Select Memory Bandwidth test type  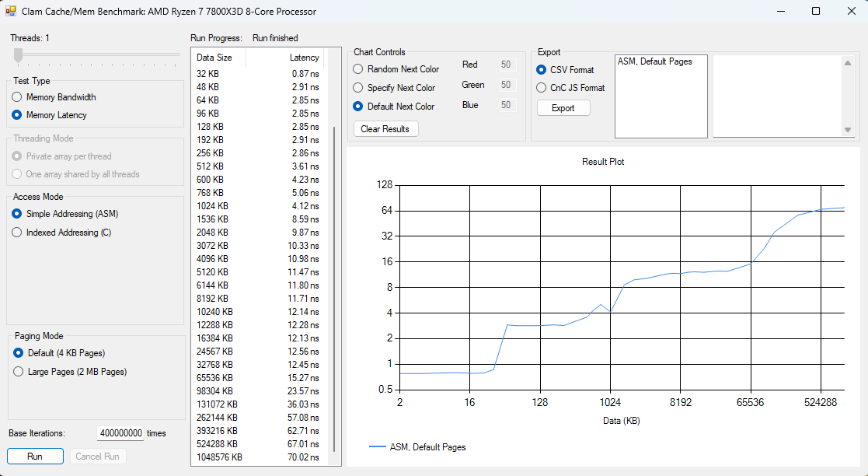click(54, 97)
